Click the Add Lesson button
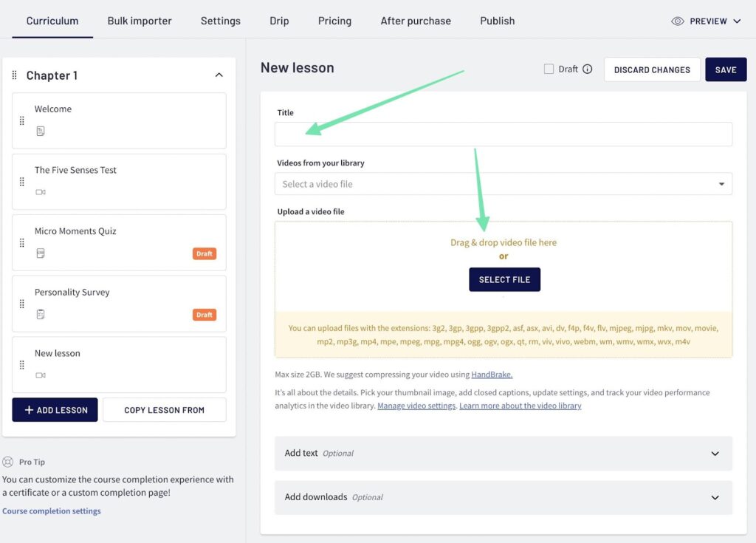 click(55, 410)
